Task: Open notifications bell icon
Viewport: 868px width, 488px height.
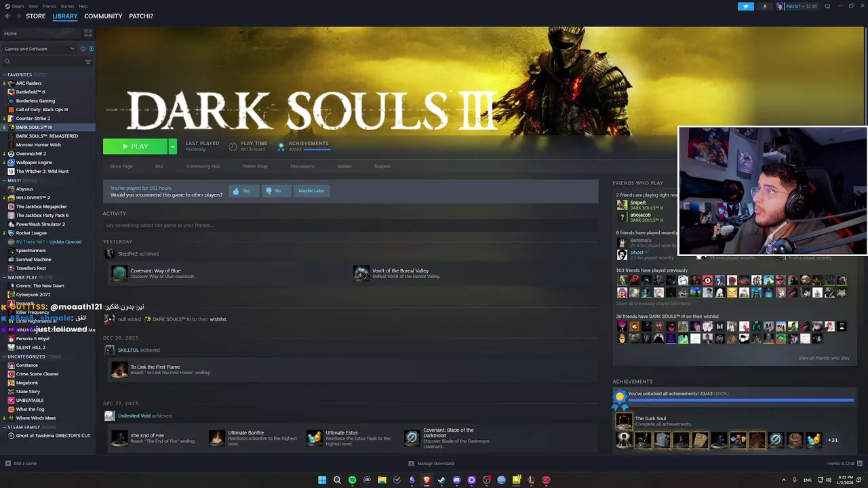Action: (765, 6)
